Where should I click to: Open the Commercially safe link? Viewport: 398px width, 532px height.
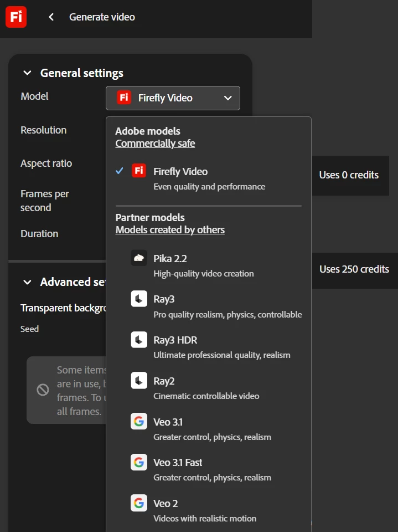(155, 144)
